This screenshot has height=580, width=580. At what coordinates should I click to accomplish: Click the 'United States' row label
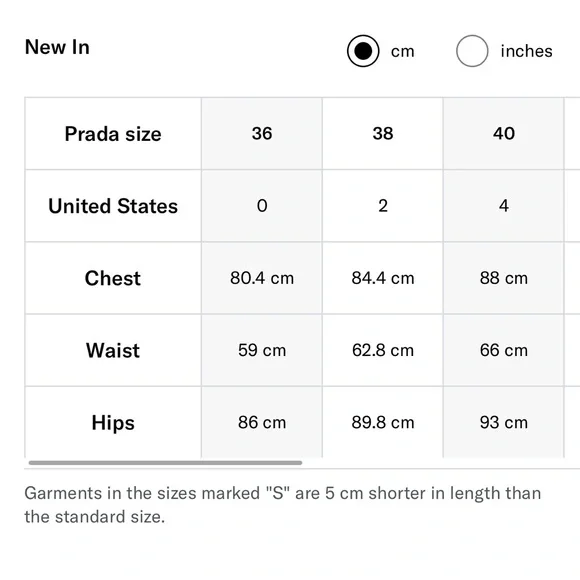(113, 206)
